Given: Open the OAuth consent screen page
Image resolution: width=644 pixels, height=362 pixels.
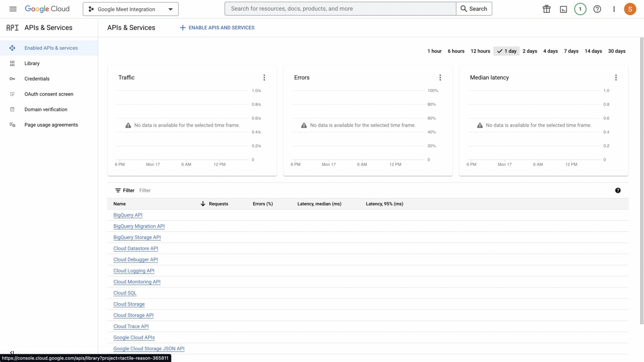Looking at the screenshot, I should [x=49, y=94].
